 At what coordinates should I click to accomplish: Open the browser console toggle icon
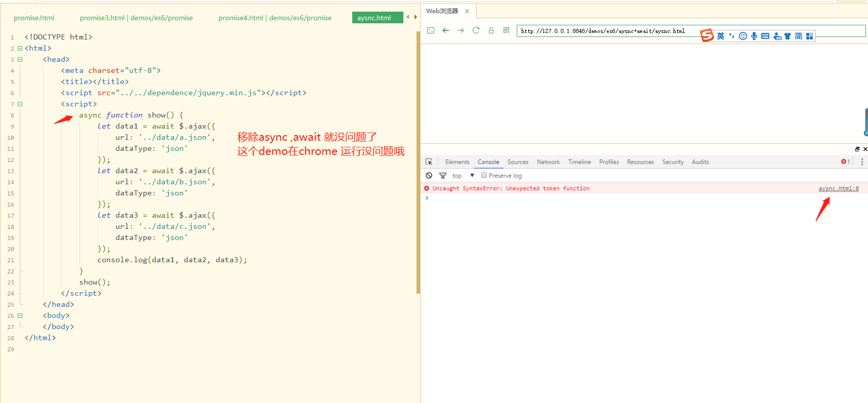coord(431,30)
